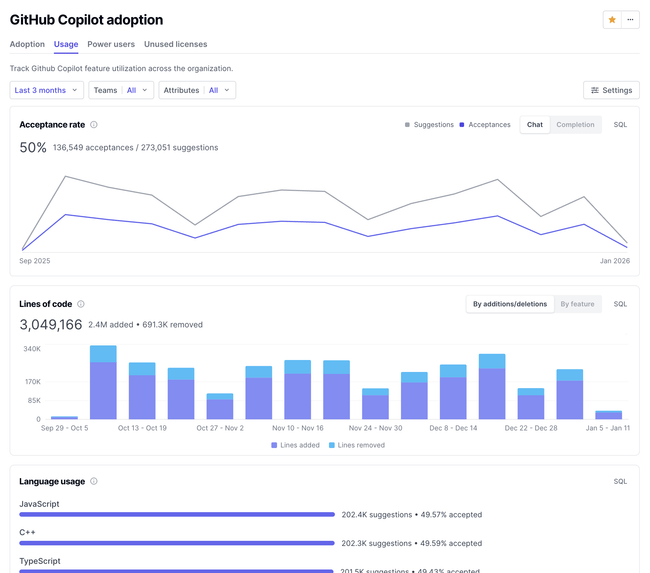Image resolution: width=650 pixels, height=573 pixels.
Task: Click the JavaScript usage bar
Action: [177, 515]
